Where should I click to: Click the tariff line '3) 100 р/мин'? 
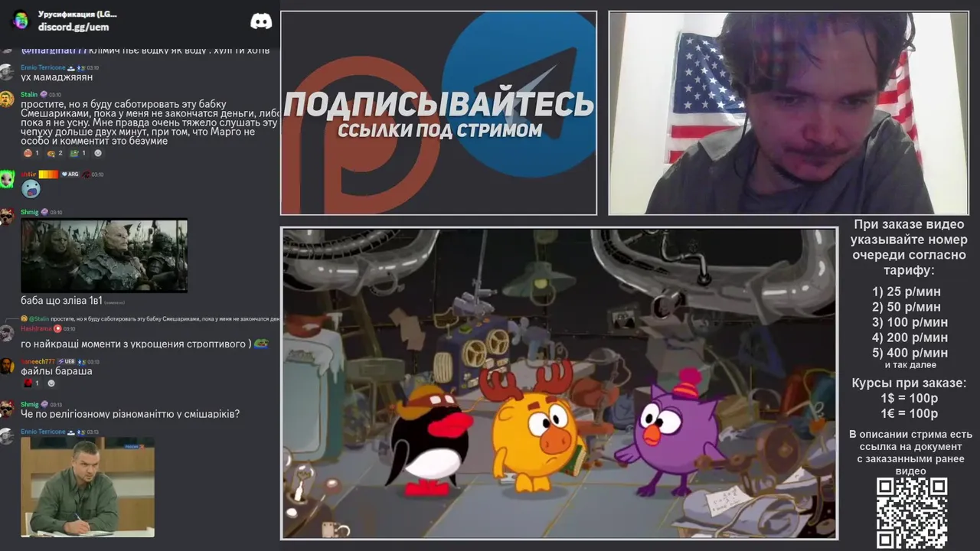click(910, 322)
